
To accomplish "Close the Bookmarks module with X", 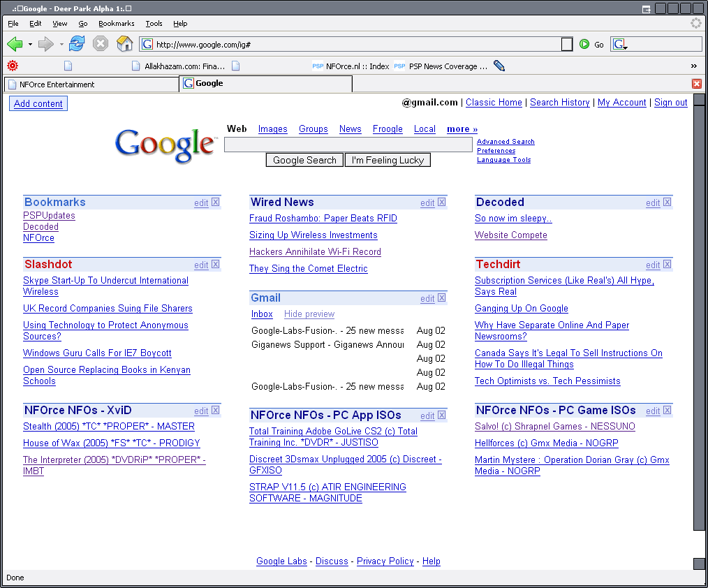I will click(x=216, y=203).
